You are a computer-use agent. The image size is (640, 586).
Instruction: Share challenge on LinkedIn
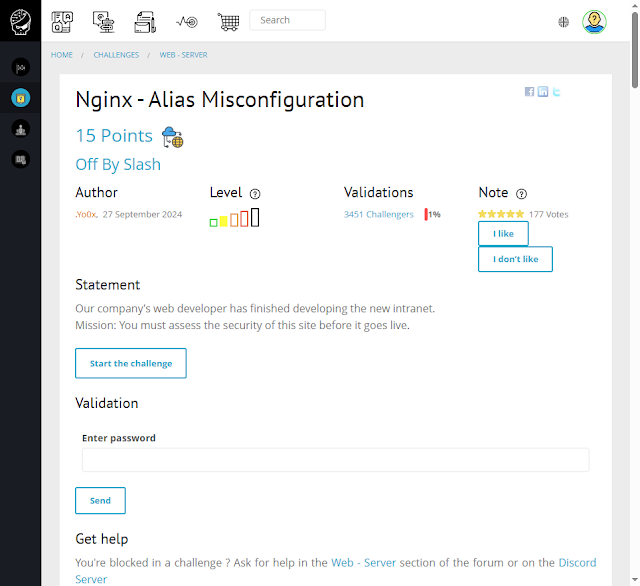pyautogui.click(x=543, y=91)
